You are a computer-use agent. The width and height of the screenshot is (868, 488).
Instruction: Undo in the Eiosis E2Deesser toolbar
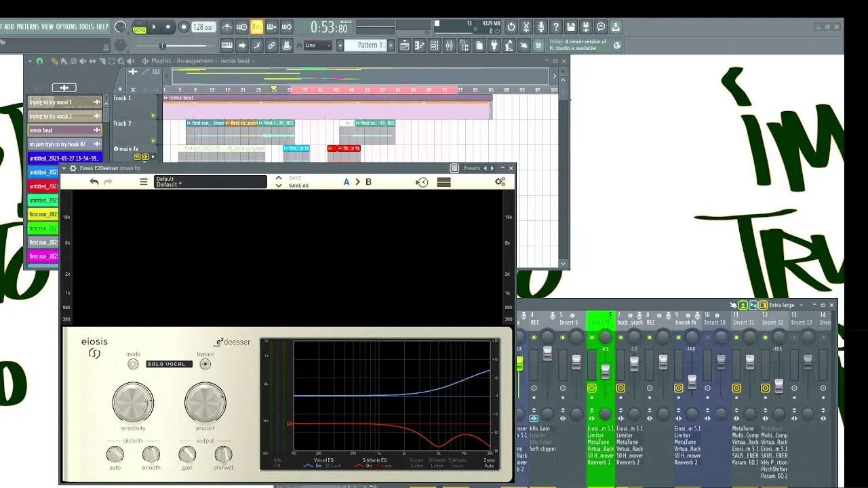[94, 182]
